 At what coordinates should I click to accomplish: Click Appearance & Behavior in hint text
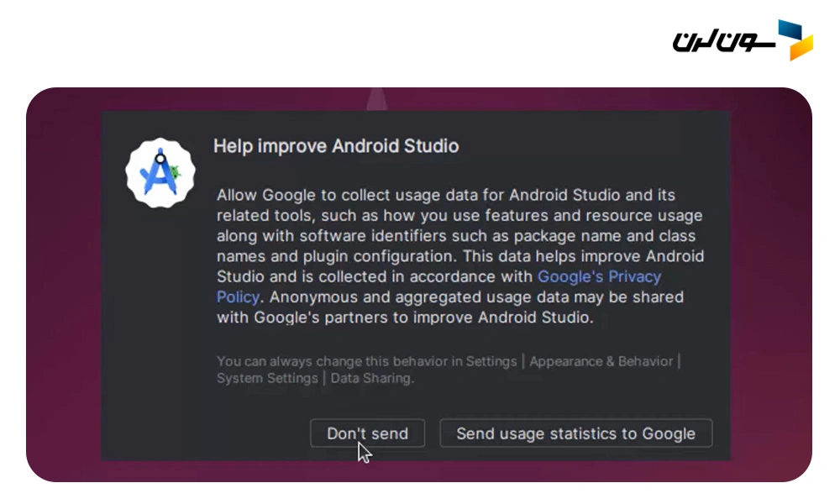click(601, 361)
